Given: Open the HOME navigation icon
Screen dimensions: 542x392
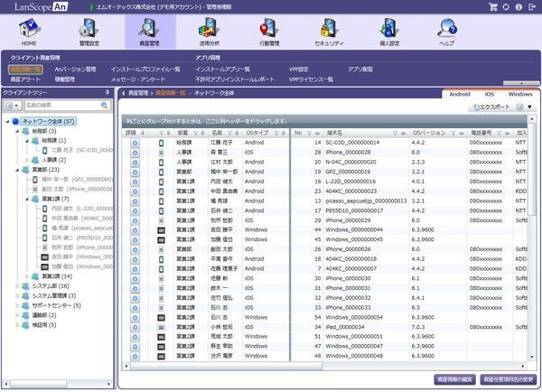Looking at the screenshot, I should click(29, 32).
